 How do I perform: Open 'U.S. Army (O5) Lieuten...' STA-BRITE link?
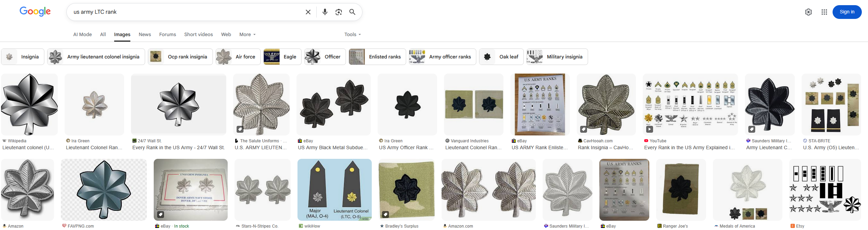831,147
